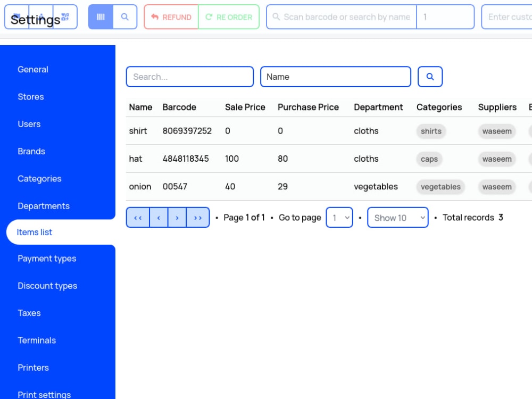This screenshot has width=532, height=399.
Task: Open Brands in sidebar
Action: [31, 151]
